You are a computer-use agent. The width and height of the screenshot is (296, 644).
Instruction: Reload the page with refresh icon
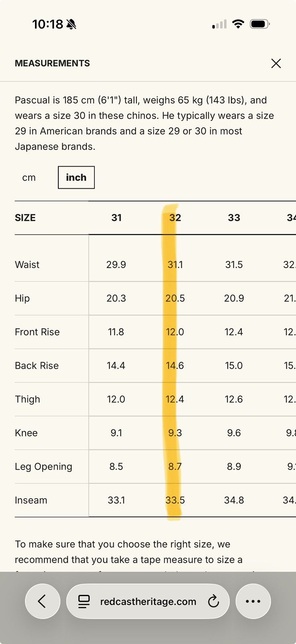click(x=213, y=601)
